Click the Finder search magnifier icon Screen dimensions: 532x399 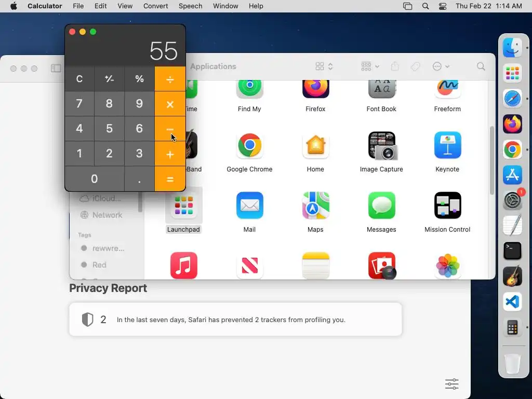[481, 66]
